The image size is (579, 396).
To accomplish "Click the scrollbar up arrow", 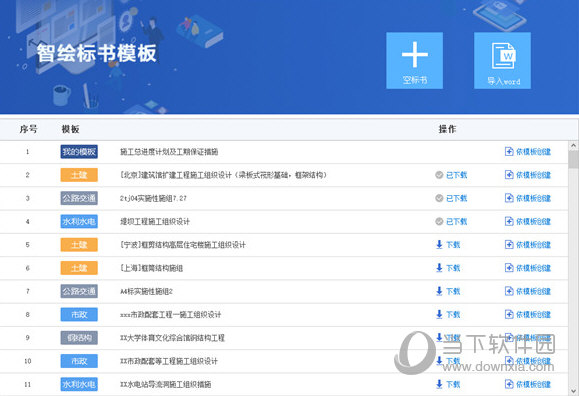I will [573, 146].
